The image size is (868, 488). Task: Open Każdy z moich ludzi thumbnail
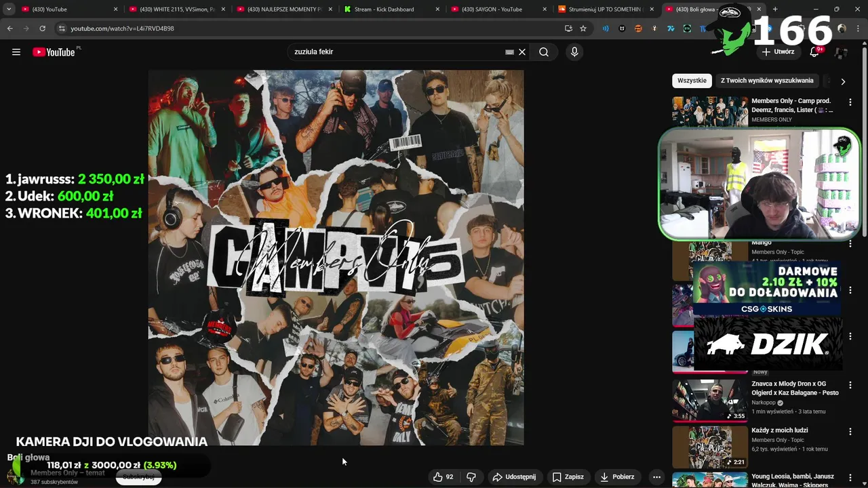click(x=710, y=447)
